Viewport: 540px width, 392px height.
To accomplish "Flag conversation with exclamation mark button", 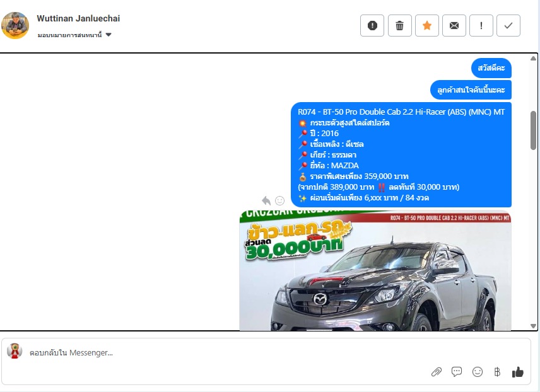I will (481, 25).
